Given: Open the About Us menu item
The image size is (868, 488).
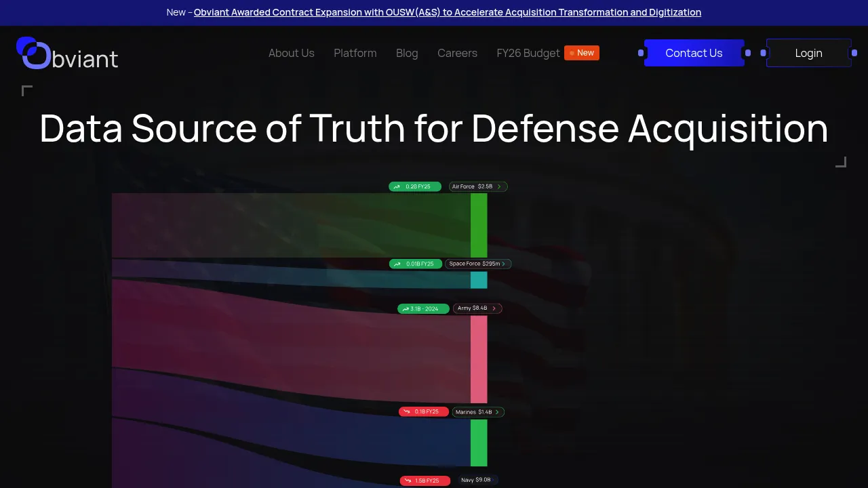Looking at the screenshot, I should click(x=292, y=53).
